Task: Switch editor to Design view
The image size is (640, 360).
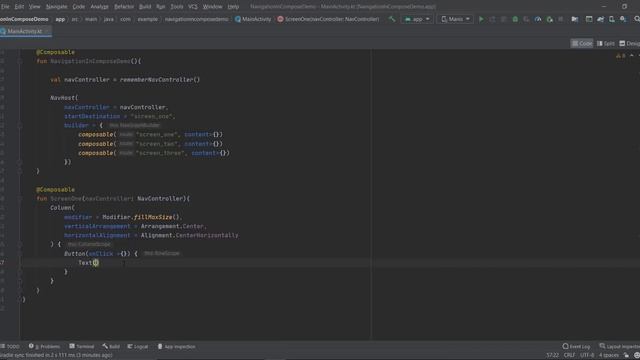Action: (629, 43)
